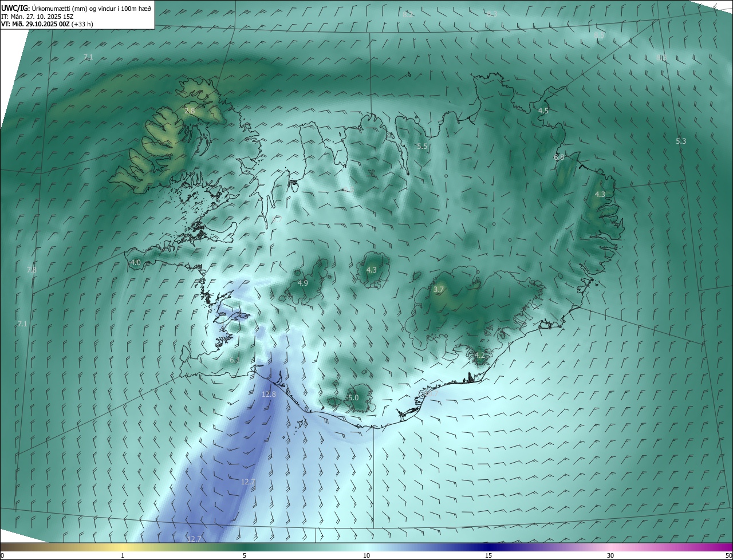The width and height of the screenshot is (733, 560).
Task: Click the 6.8 value label in east Iceland
Action: tap(559, 157)
